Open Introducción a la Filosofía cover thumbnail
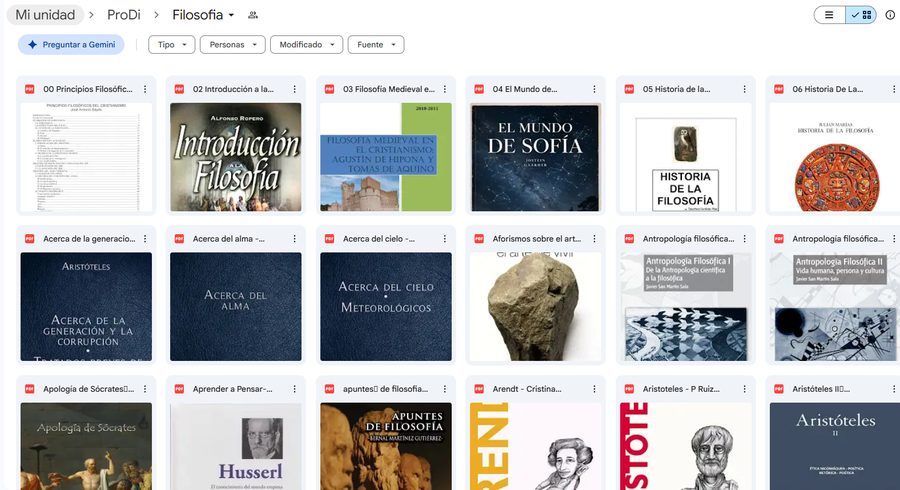The image size is (900, 490). pyautogui.click(x=236, y=157)
